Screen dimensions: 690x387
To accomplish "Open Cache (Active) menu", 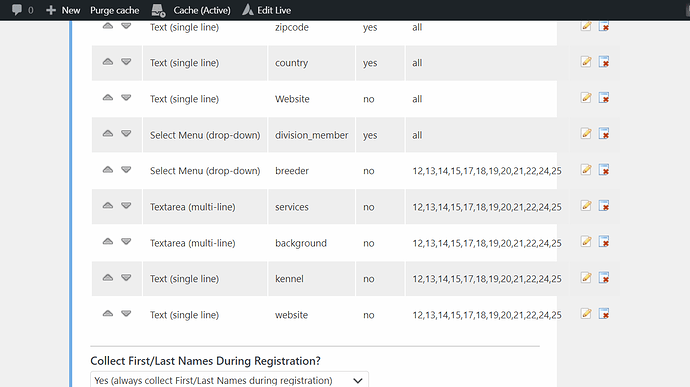I will (191, 10).
